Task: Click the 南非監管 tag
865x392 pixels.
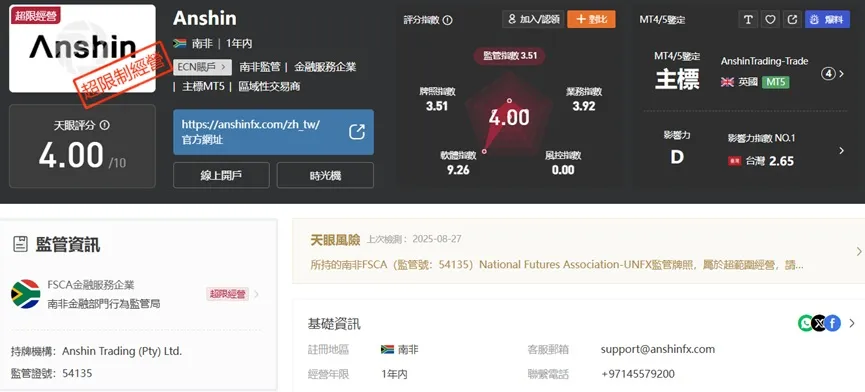Action: [x=259, y=67]
